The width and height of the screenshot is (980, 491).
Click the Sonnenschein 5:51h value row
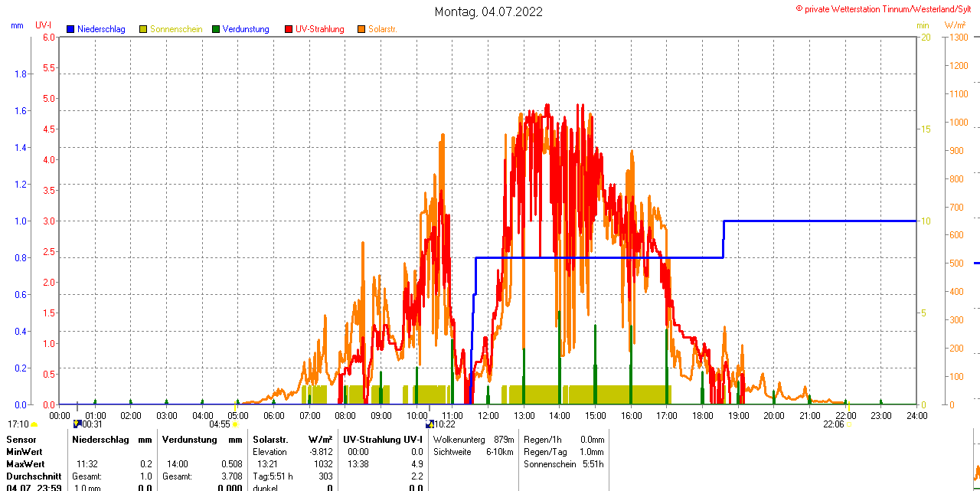(563, 464)
